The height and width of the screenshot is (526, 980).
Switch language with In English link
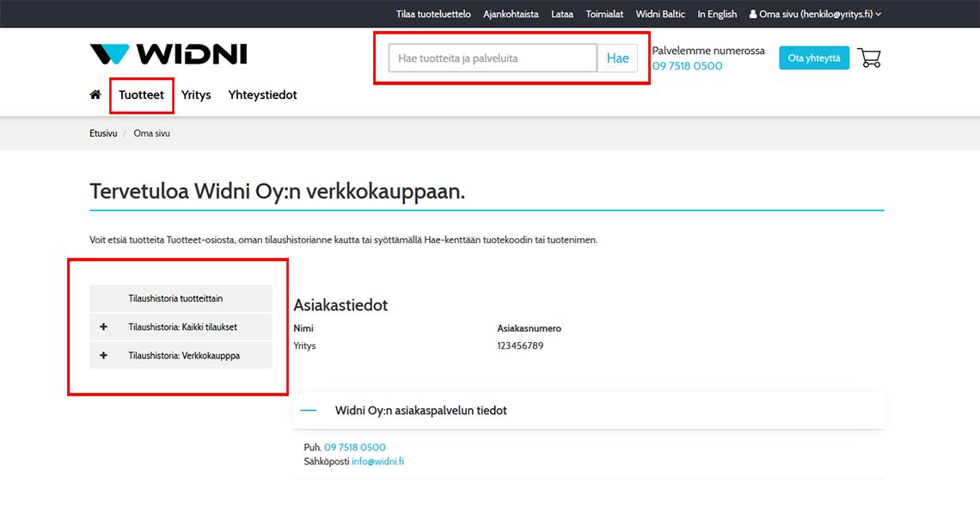coord(717,14)
